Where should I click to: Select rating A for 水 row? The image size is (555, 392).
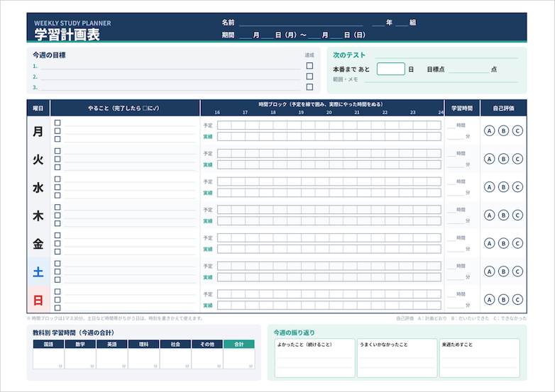[489, 187]
